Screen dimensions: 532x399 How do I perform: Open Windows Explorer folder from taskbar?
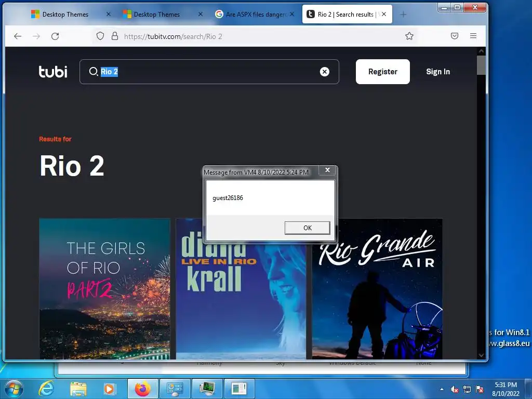[x=78, y=389]
